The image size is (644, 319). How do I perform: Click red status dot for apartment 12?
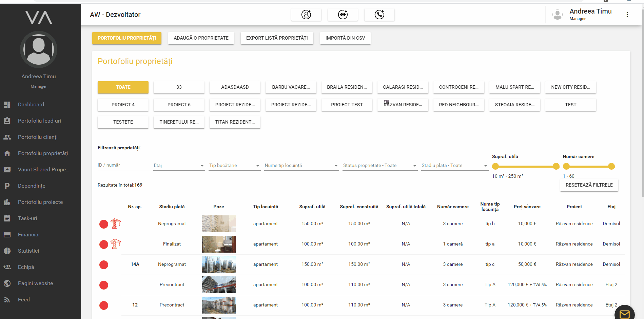coord(104,305)
